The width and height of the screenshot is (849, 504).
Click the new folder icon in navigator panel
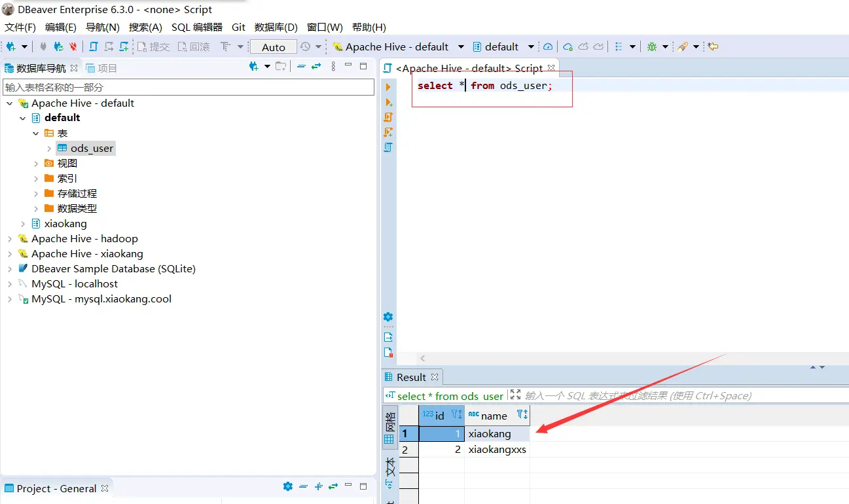click(281, 67)
